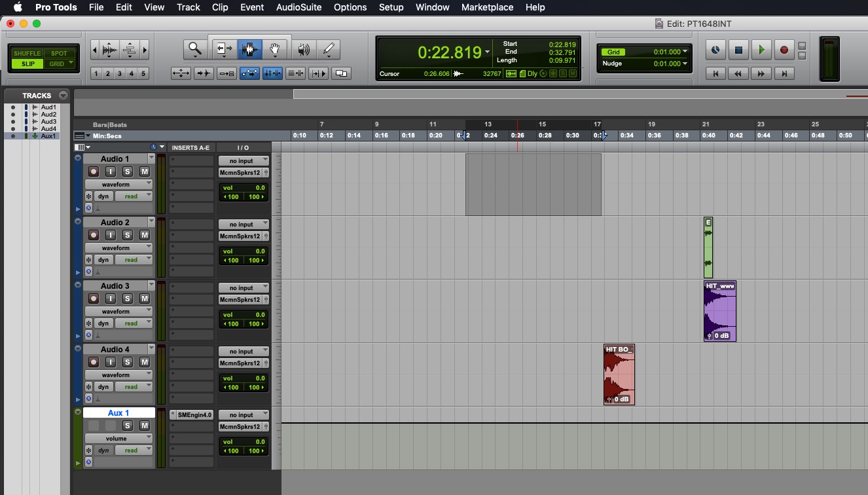Toggle Insertion Follows Playback button
This screenshot has width=868, height=495.
tap(319, 73)
